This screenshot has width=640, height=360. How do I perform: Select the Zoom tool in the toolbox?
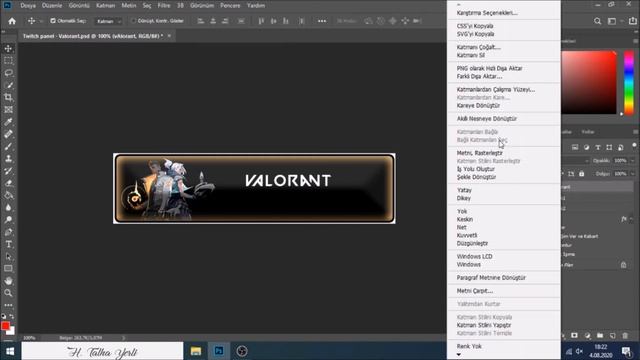click(x=8, y=293)
